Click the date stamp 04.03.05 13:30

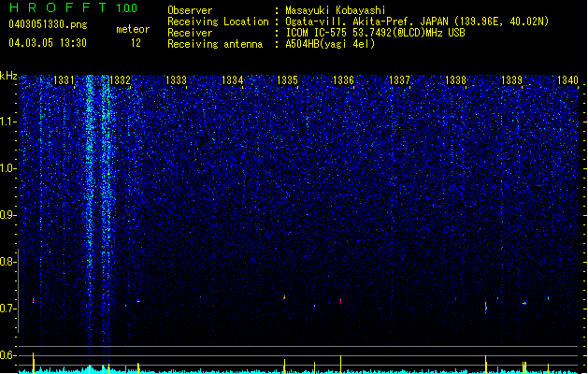point(48,43)
